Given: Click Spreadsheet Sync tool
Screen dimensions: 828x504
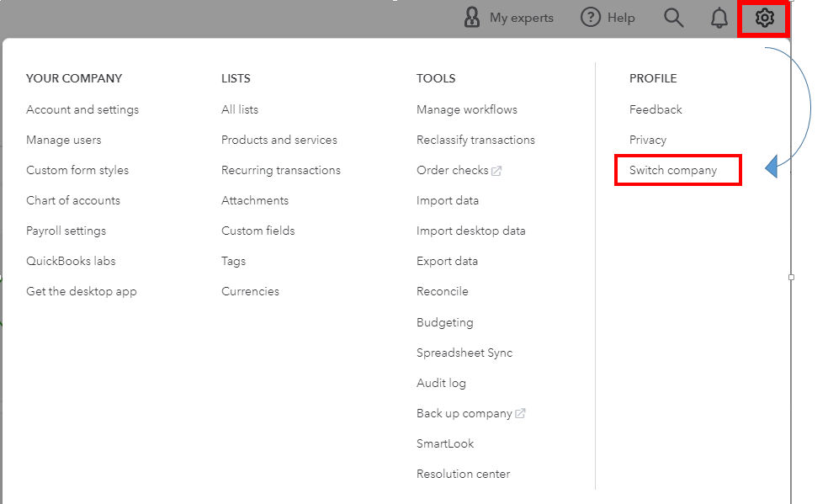Looking at the screenshot, I should tap(464, 353).
